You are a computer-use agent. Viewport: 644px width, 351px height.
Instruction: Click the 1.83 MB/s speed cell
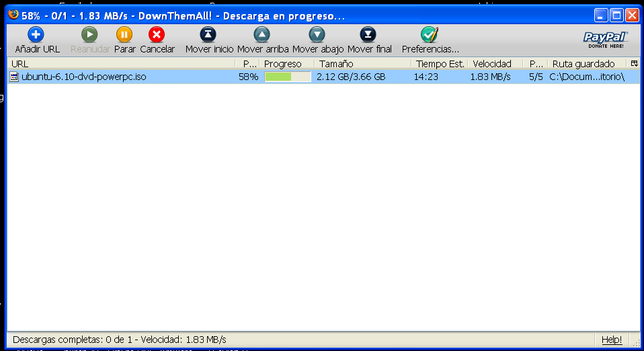tap(490, 77)
